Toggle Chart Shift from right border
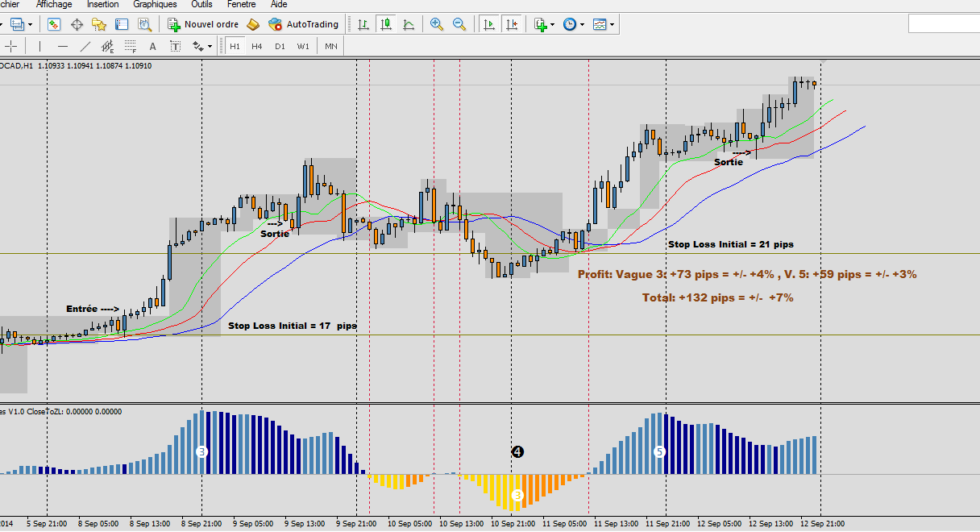Viewport: 980px width, 532px height. 511,24
